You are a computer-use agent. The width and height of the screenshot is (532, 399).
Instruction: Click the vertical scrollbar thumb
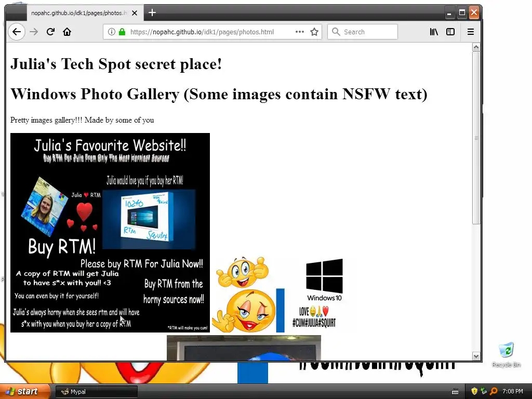[476, 138]
